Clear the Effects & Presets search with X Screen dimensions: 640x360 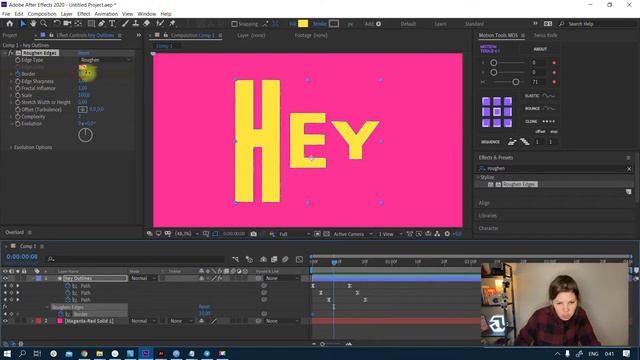pyautogui.click(x=629, y=169)
